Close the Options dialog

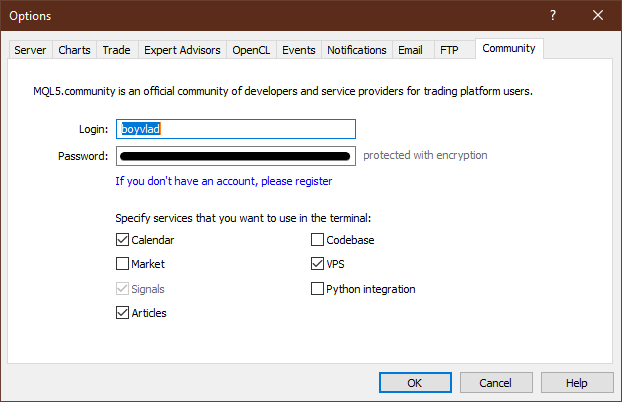click(598, 15)
